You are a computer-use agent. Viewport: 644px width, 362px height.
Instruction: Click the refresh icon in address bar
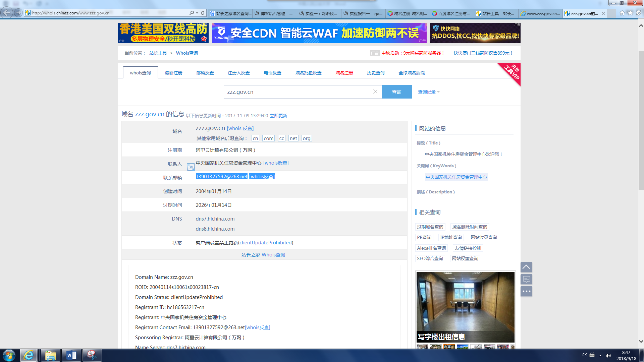click(x=203, y=13)
